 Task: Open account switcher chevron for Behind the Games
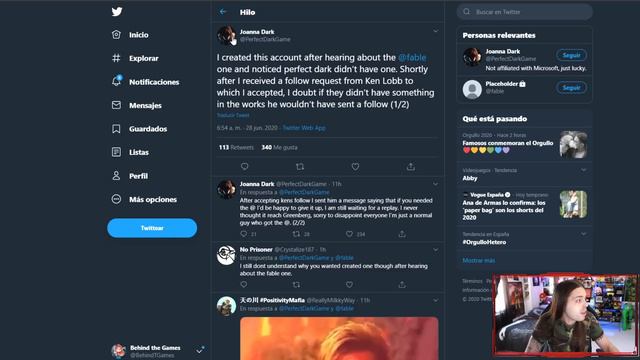(x=200, y=351)
